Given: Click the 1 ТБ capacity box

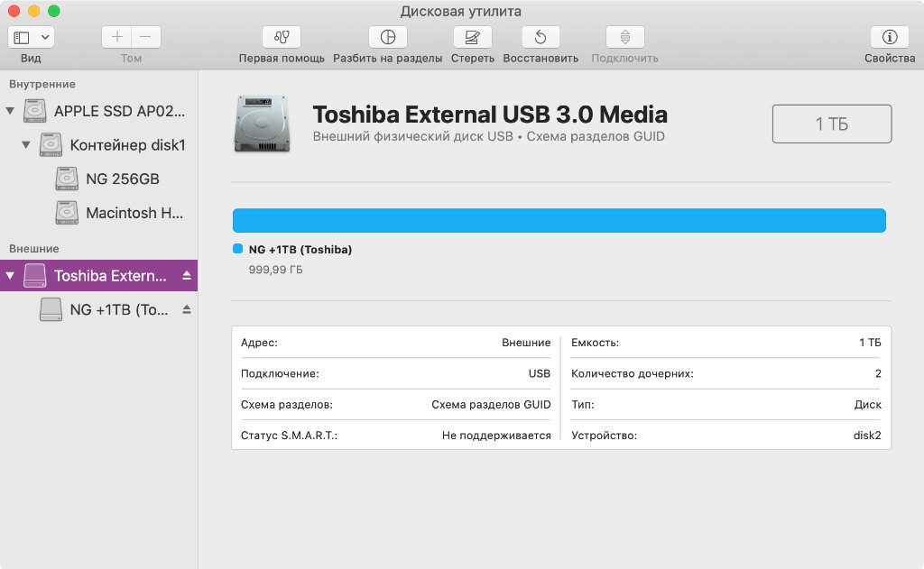Looking at the screenshot, I should click(x=831, y=124).
